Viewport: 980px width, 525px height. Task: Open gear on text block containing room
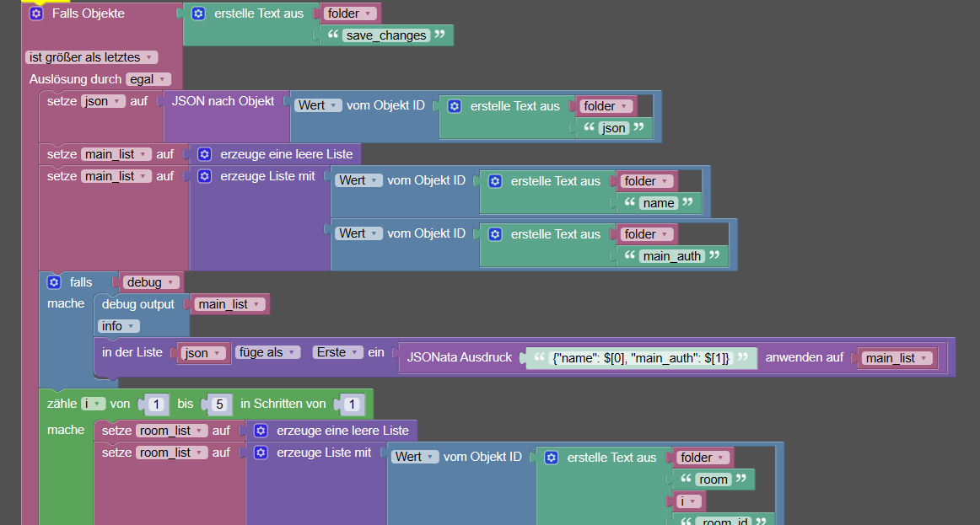(x=552, y=458)
